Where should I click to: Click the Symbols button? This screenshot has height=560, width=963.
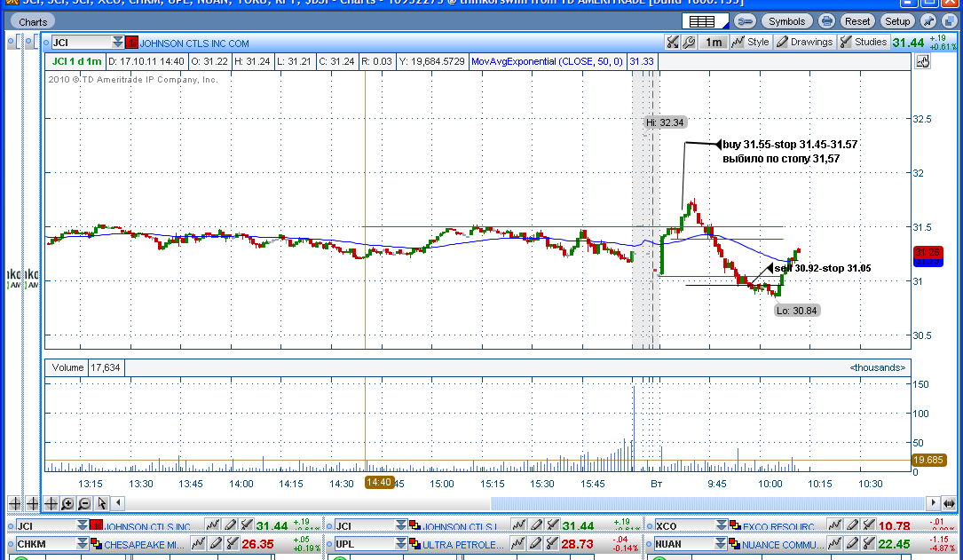point(786,21)
